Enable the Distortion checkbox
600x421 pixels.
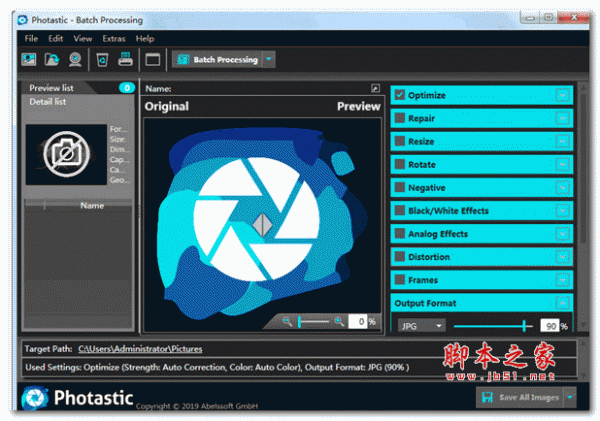coord(399,256)
